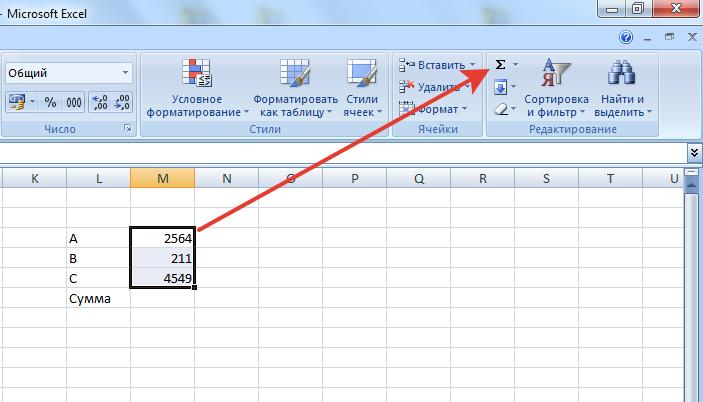Open Excel Help question mark

pyautogui.click(x=626, y=37)
